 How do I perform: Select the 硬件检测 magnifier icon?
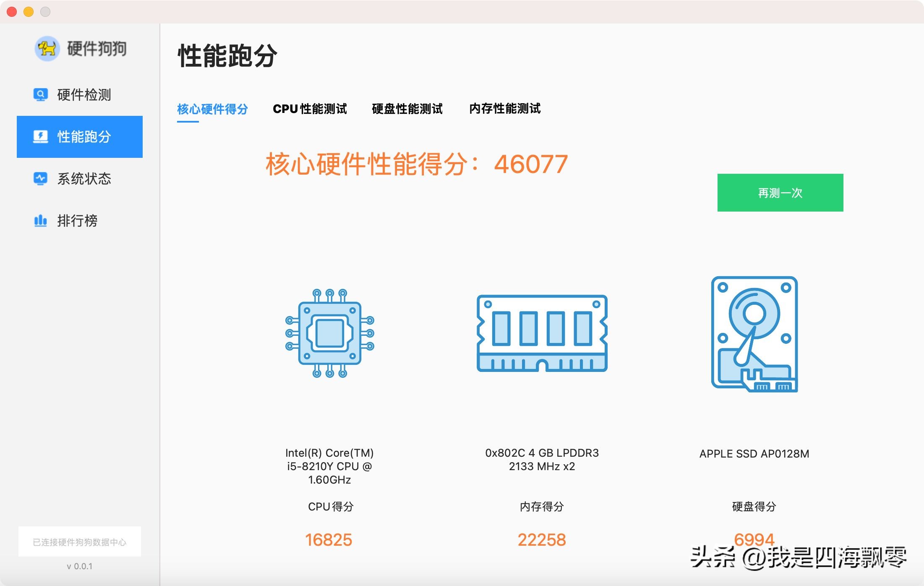pyautogui.click(x=40, y=95)
